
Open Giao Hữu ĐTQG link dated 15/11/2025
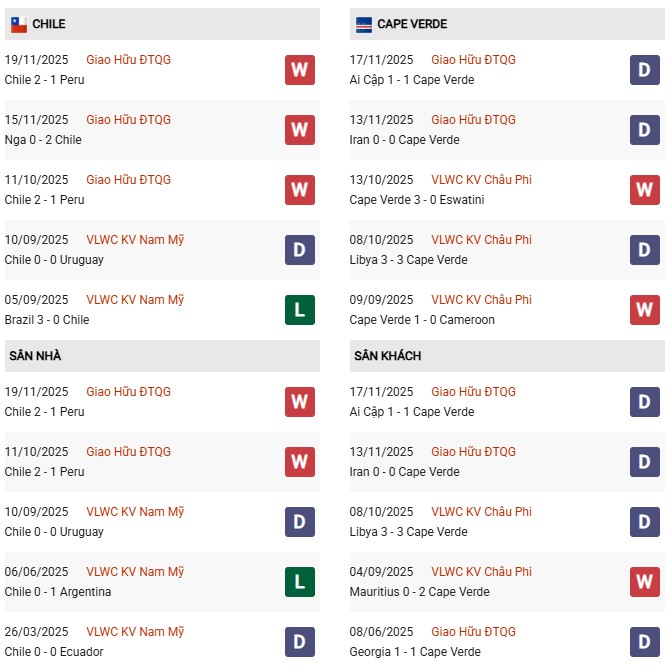(x=128, y=120)
